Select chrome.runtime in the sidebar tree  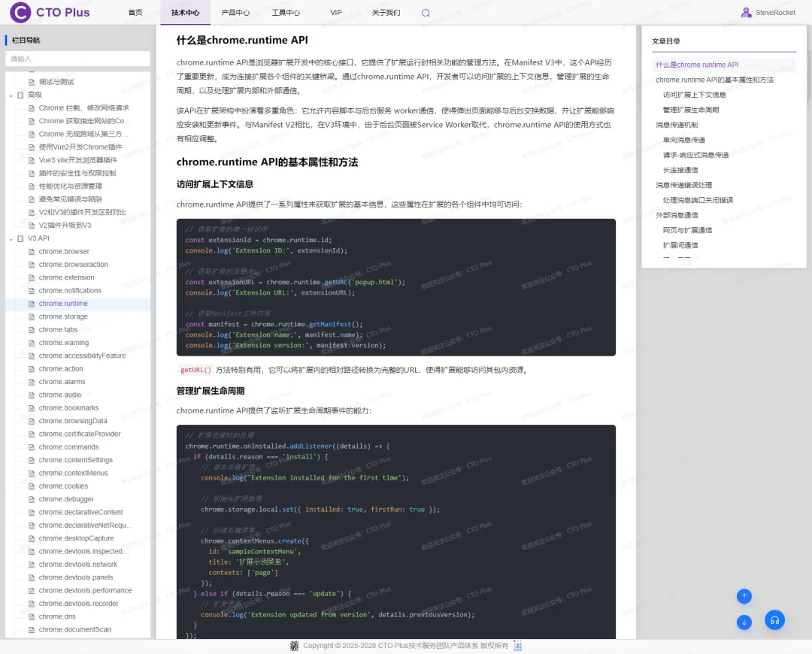pyautogui.click(x=63, y=304)
